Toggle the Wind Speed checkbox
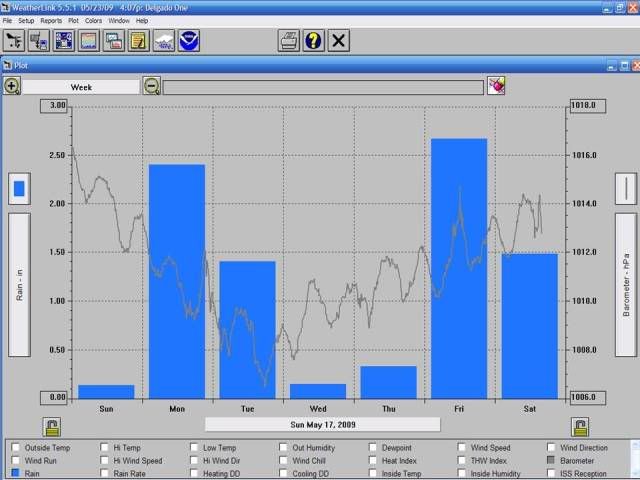640x480 pixels. pos(463,448)
